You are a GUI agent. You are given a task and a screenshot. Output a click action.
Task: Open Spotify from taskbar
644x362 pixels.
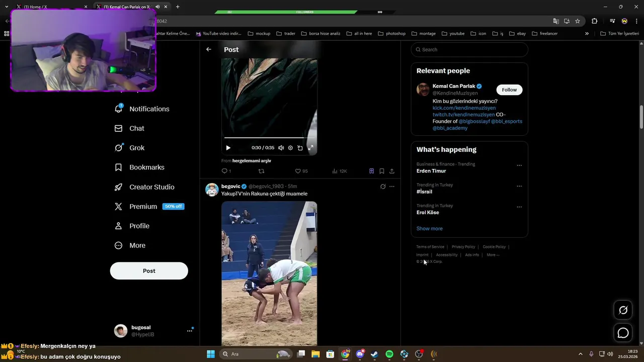point(389,354)
